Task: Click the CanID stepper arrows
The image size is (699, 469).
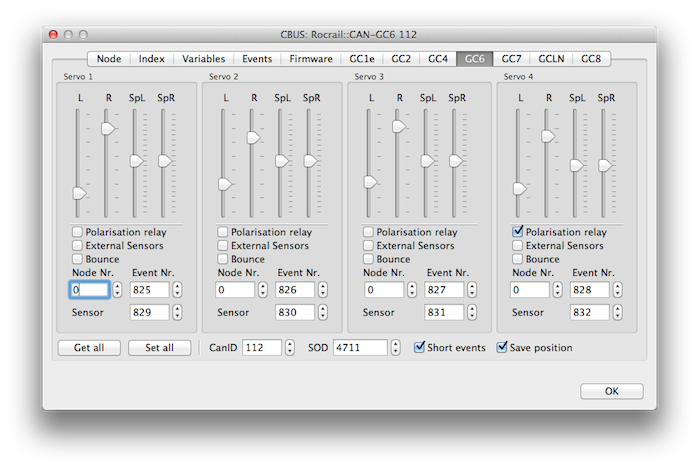Action: click(x=291, y=348)
